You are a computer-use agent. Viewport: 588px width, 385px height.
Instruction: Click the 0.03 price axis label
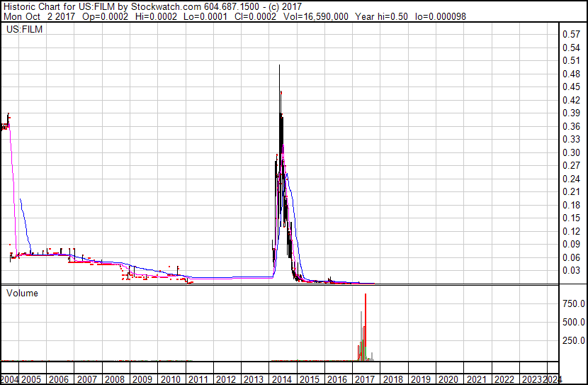tap(571, 270)
